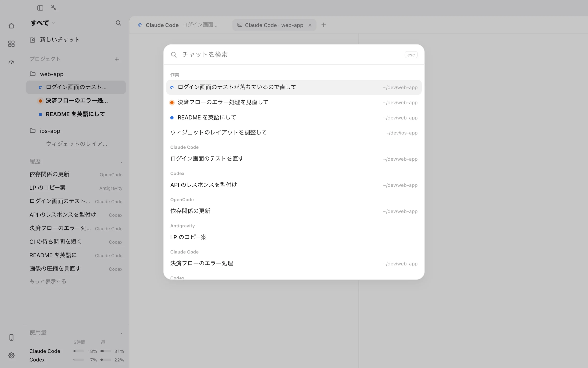Select 決済フローのエラー処理 search result

pos(294,263)
